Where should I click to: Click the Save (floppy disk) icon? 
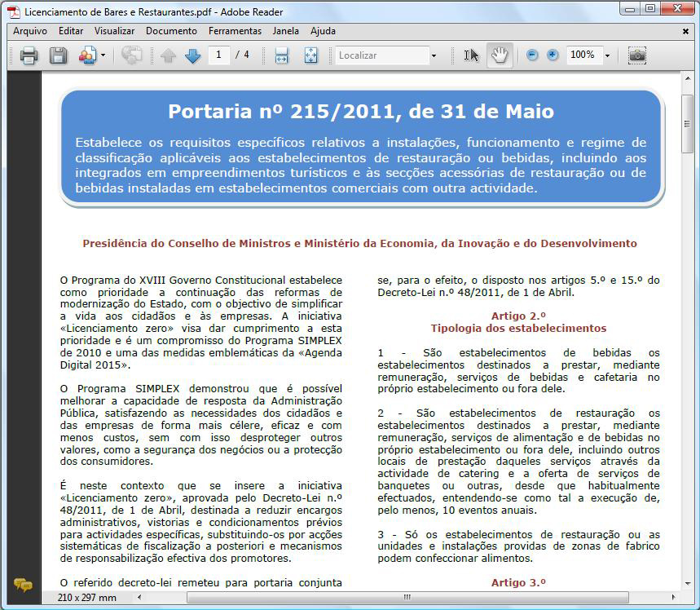58,55
